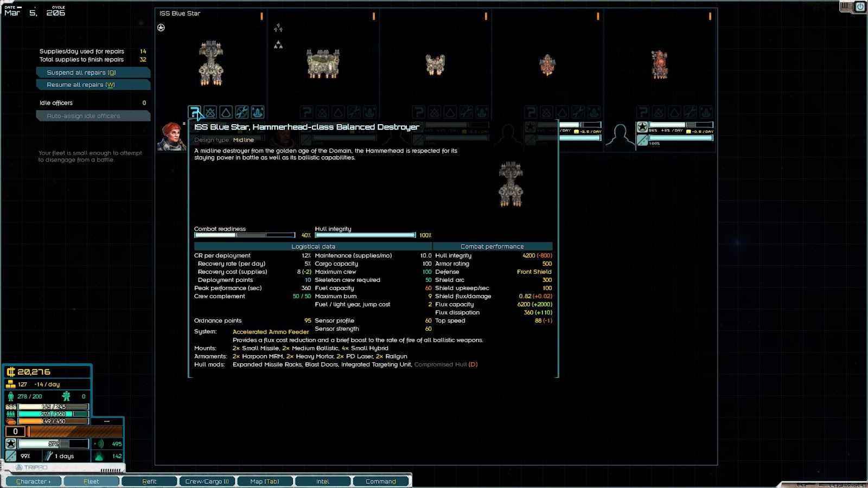Click the repair wrench icon beside 1 days
Screen dimensions: 868x488
point(49,456)
